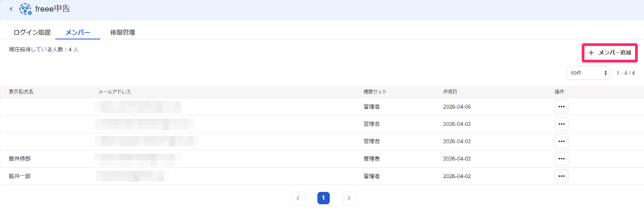The width and height of the screenshot is (644, 217).
Task: Go to the next page arrow
Action: (x=349, y=198)
